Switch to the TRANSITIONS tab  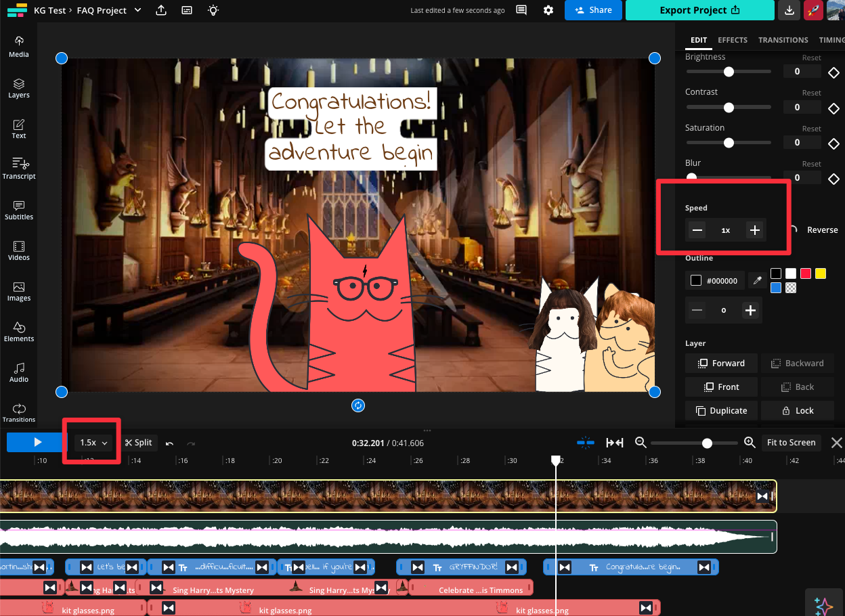783,40
